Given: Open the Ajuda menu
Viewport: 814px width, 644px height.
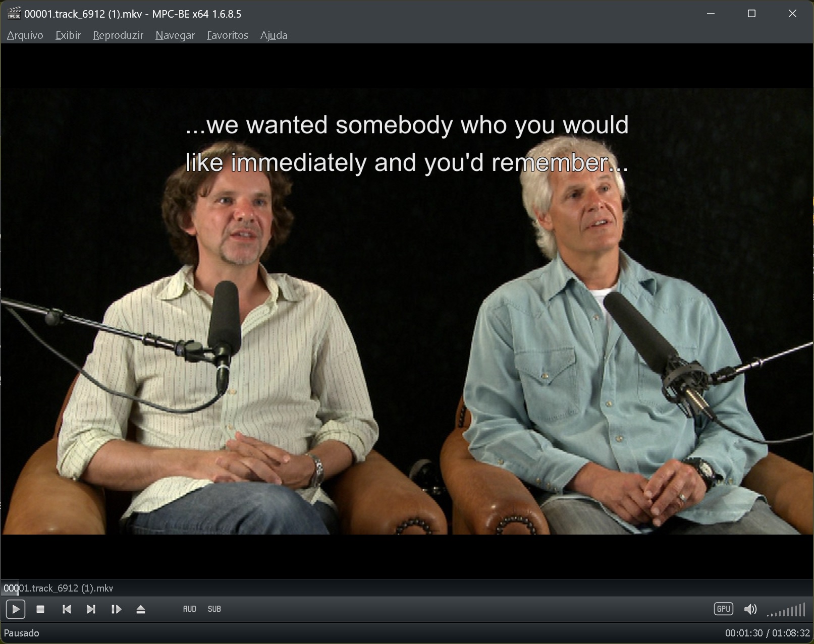Looking at the screenshot, I should point(274,35).
